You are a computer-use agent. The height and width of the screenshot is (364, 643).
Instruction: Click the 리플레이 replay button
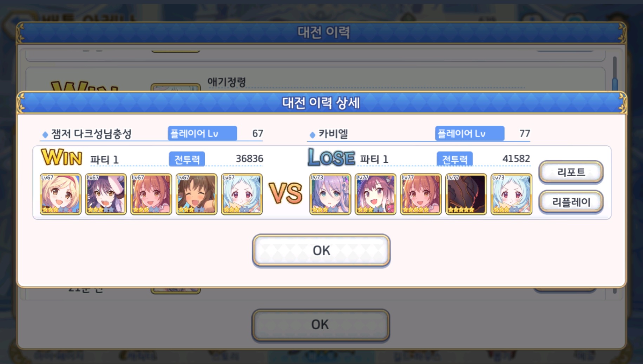571,202
